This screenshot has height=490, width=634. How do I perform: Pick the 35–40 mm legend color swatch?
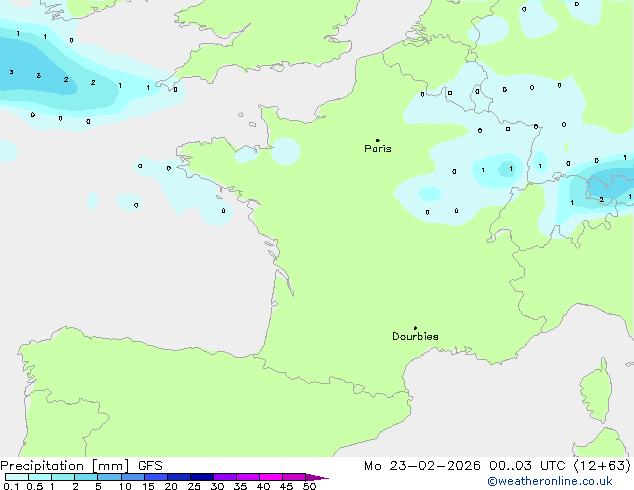(248, 477)
